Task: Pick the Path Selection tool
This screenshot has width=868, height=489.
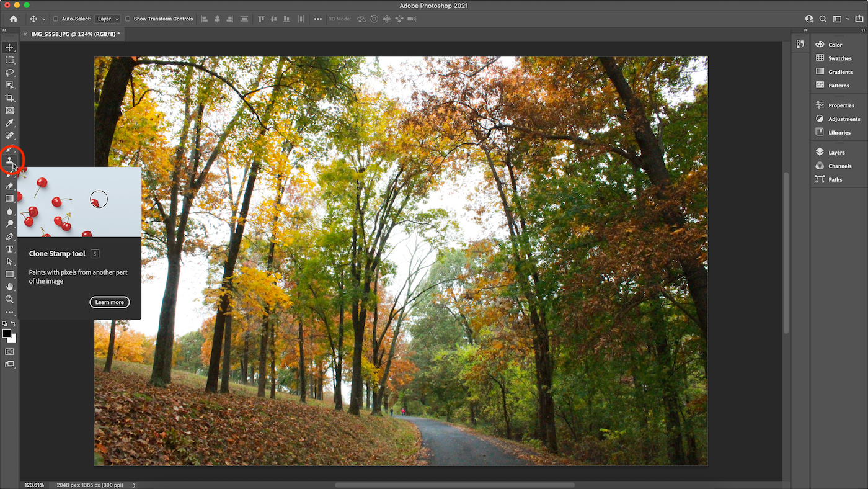Action: (9, 261)
